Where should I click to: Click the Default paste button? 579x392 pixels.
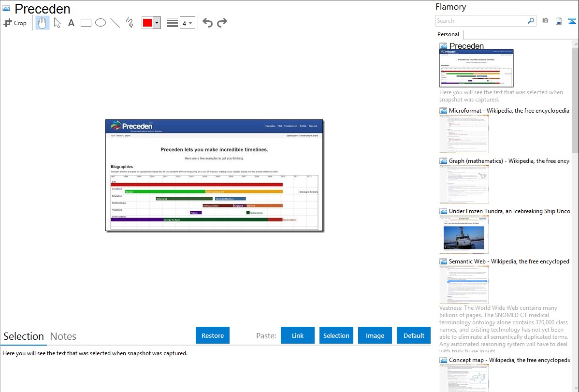[414, 335]
